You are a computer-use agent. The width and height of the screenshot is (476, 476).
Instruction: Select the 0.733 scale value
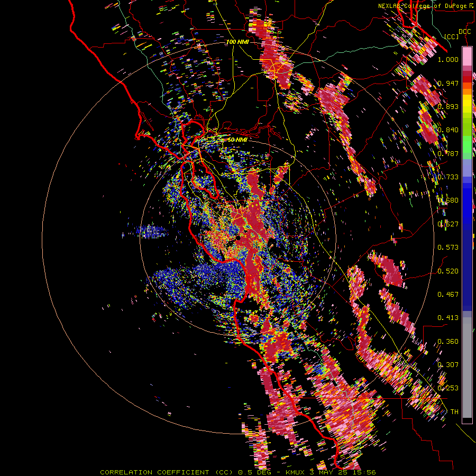tap(448, 177)
